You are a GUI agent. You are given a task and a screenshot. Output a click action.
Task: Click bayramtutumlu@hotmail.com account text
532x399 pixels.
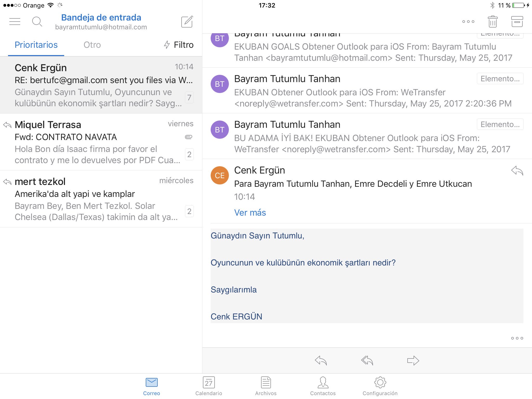[101, 27]
